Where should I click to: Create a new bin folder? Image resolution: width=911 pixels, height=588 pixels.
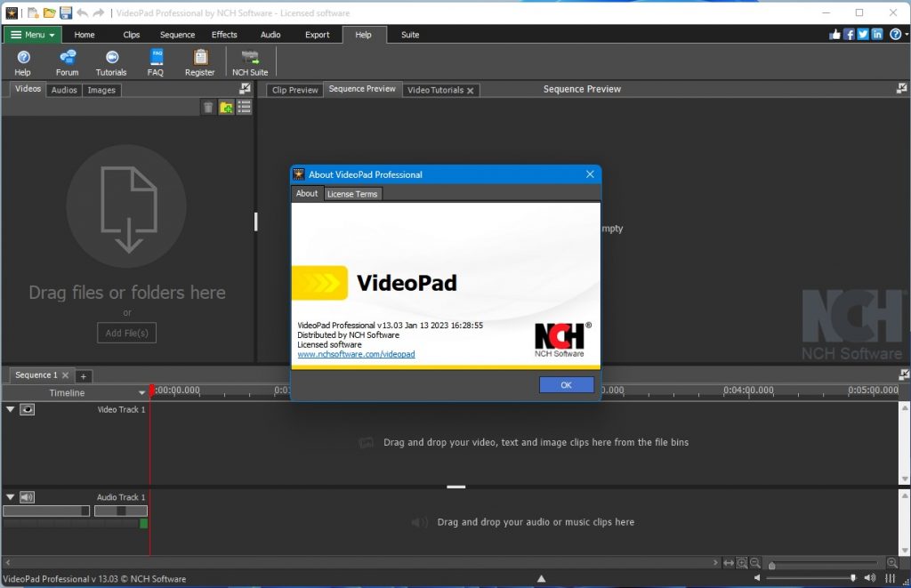226,107
